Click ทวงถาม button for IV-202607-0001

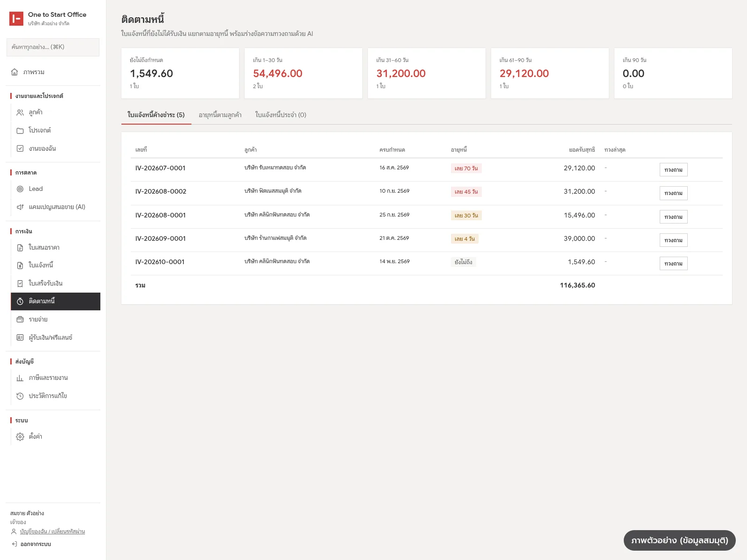(x=673, y=170)
